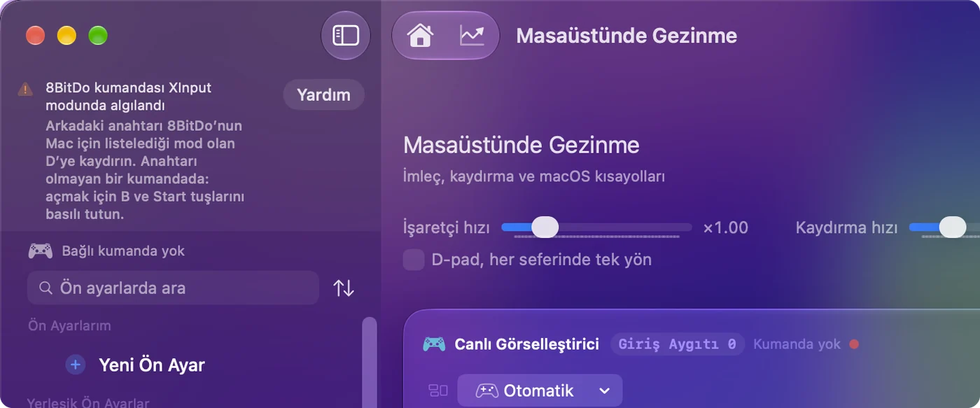Open the Otomatik controller type dropdown
980x408 pixels.
coord(540,391)
